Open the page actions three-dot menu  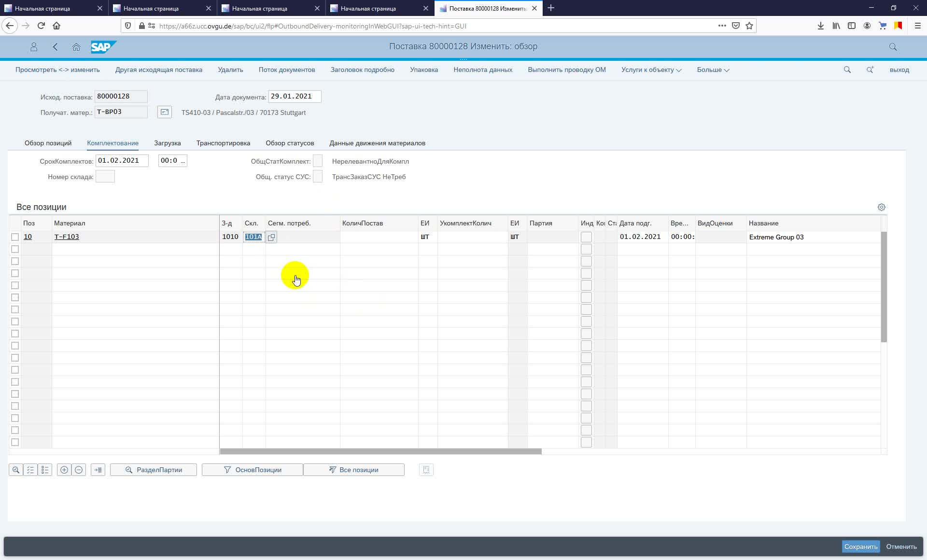tap(722, 26)
